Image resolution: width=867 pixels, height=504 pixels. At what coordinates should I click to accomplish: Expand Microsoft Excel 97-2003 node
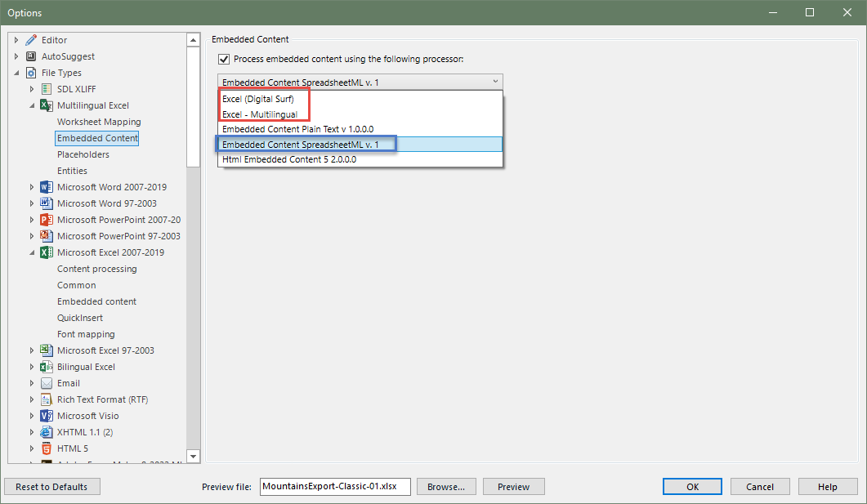click(x=32, y=350)
